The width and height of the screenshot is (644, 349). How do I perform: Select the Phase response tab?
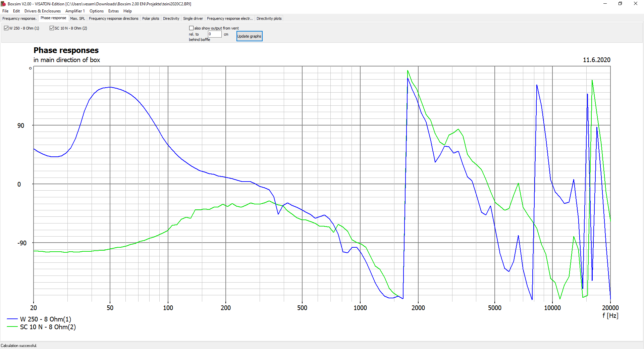pos(53,18)
